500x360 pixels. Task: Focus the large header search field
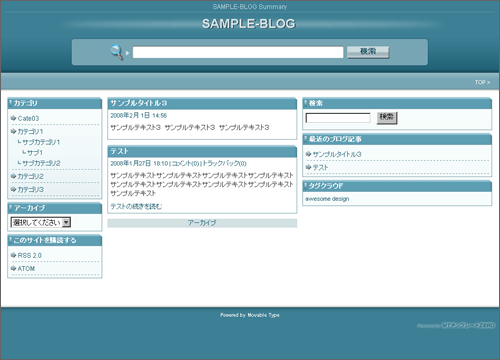click(238, 52)
